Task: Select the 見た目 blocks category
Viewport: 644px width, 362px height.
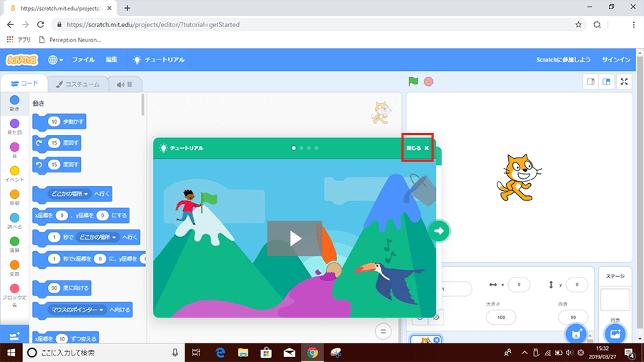Action: (x=14, y=127)
